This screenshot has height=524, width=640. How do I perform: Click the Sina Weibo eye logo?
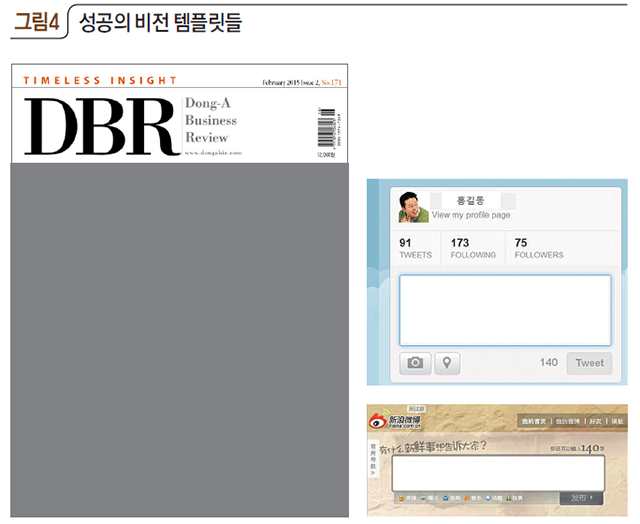pos(378,421)
